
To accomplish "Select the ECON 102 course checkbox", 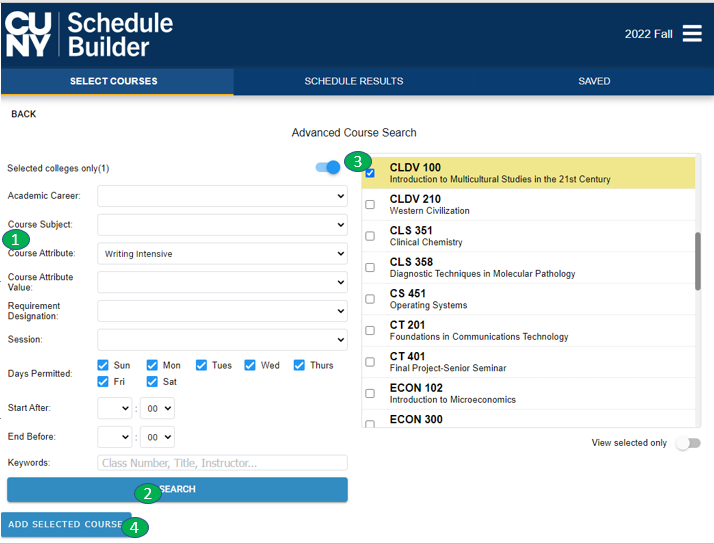I will (370, 393).
